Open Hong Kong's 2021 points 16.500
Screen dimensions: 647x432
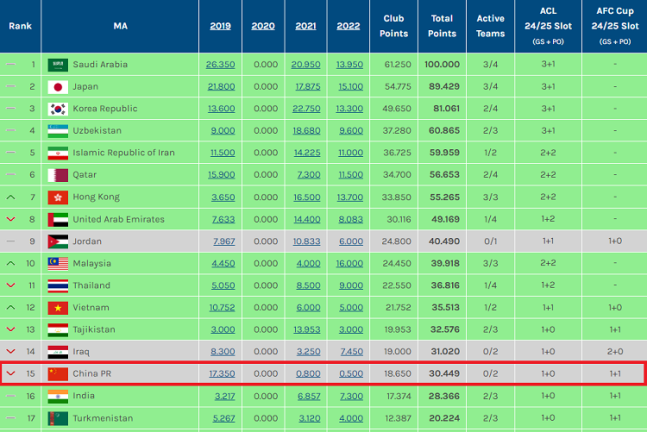pos(307,197)
